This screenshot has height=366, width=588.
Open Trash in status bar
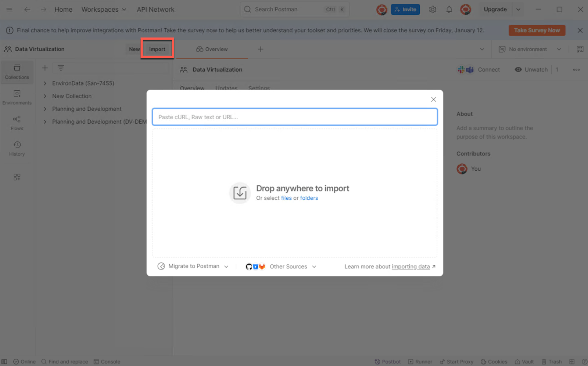pyautogui.click(x=551, y=362)
